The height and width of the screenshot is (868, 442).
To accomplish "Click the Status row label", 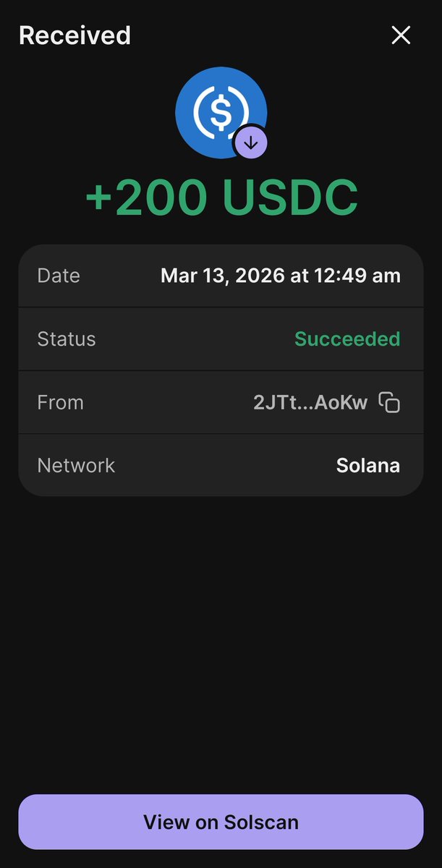I will 67,339.
